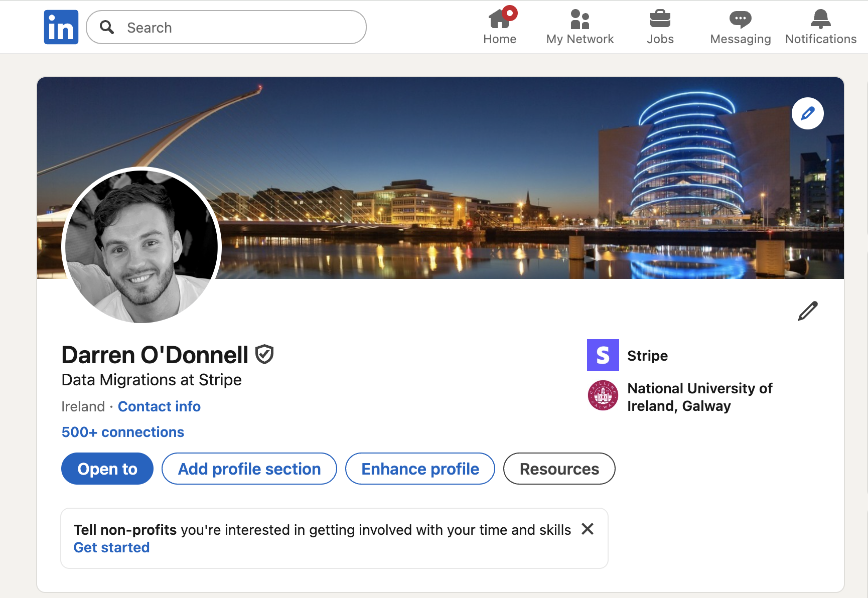The width and height of the screenshot is (868, 598).
Task: Open the My Network icon
Action: pos(580,20)
